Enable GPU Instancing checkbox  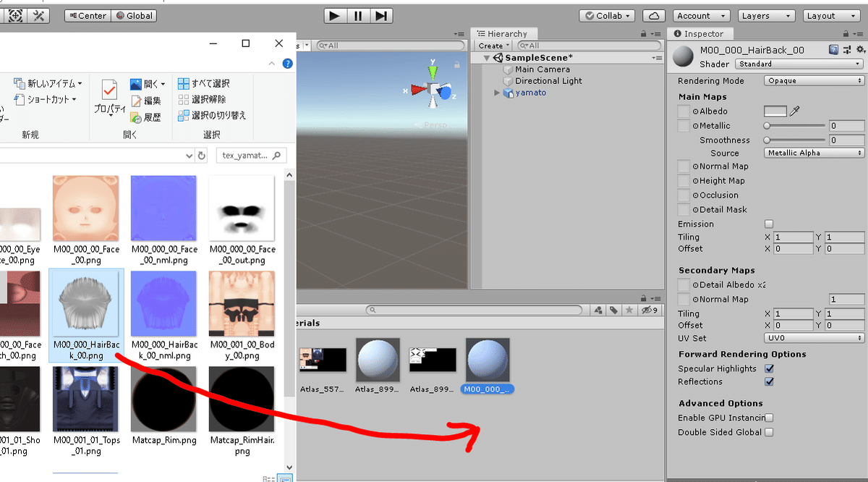point(769,418)
